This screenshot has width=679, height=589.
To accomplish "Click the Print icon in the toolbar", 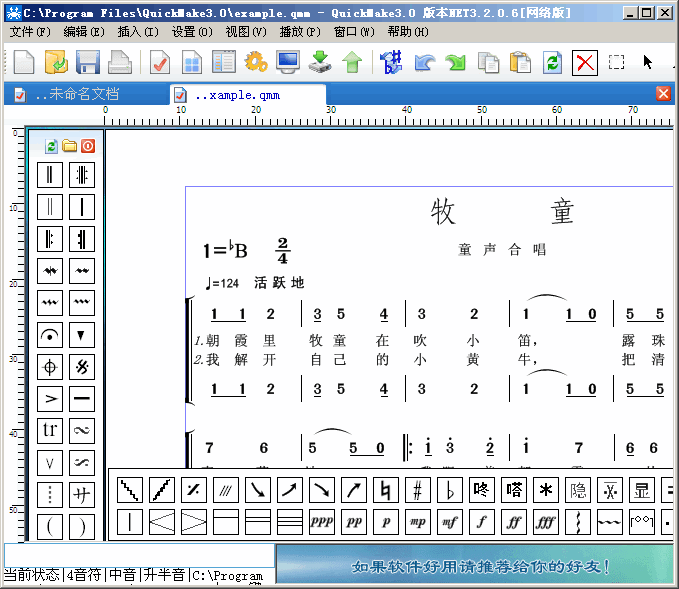I will click(120, 62).
